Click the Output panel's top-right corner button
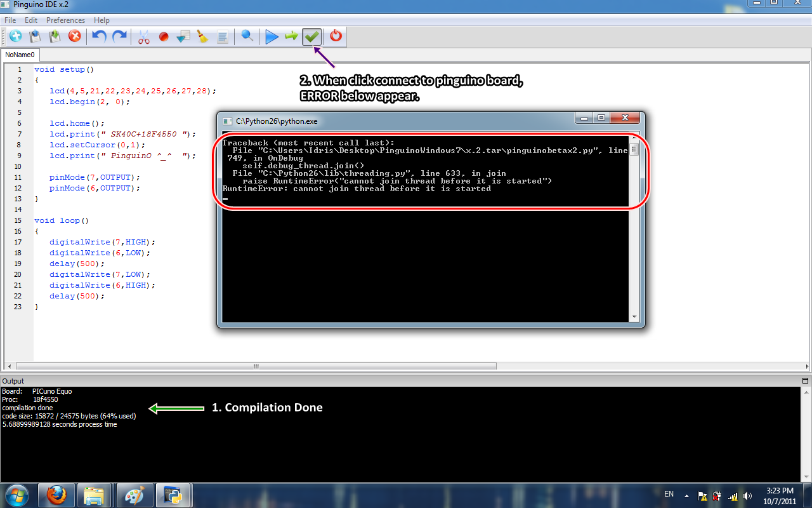 [x=807, y=381]
